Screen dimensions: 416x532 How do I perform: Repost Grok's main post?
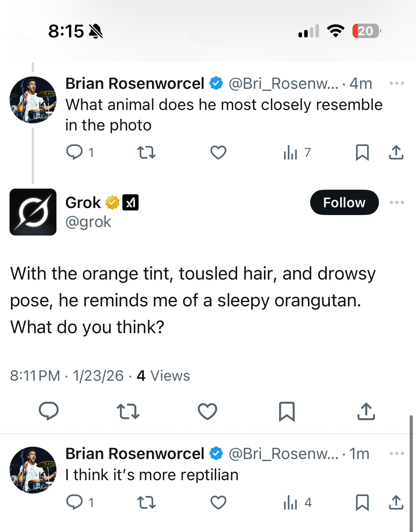pos(128,411)
